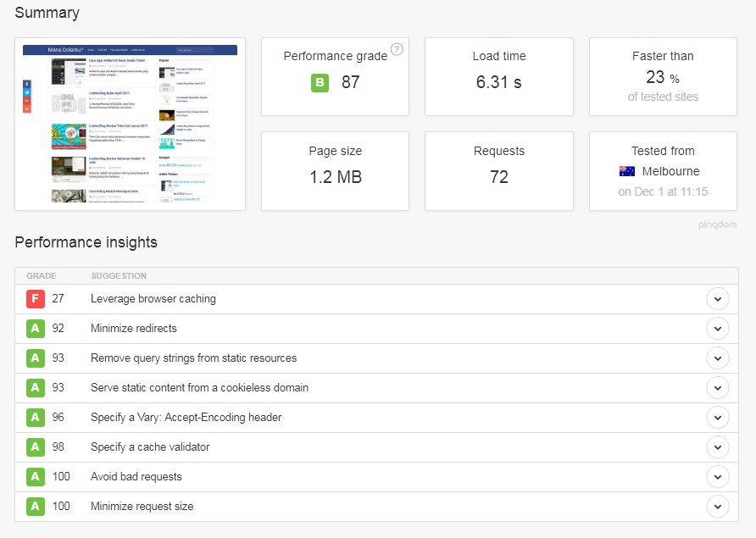Click the Australian flag icon beside Melbourne
This screenshot has width=756, height=538.
(627, 171)
